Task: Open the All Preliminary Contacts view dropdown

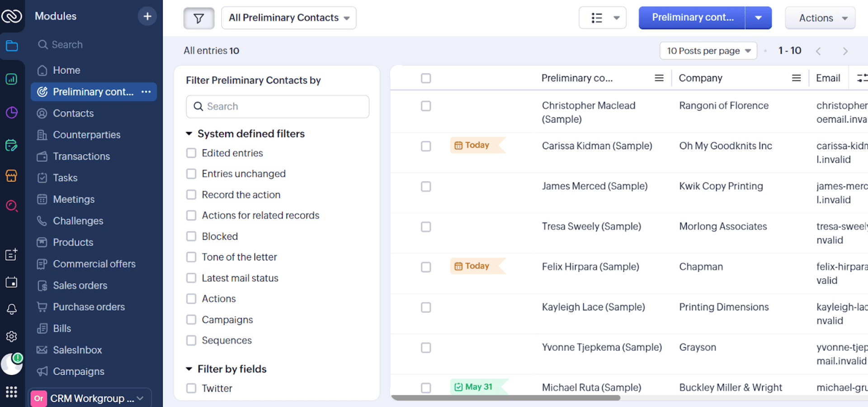Action: coord(288,18)
